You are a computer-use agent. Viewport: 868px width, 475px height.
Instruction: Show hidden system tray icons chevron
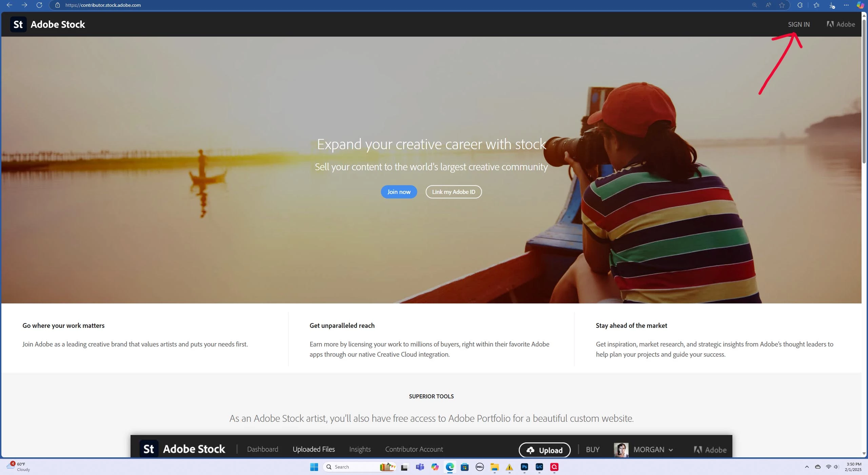click(x=807, y=467)
